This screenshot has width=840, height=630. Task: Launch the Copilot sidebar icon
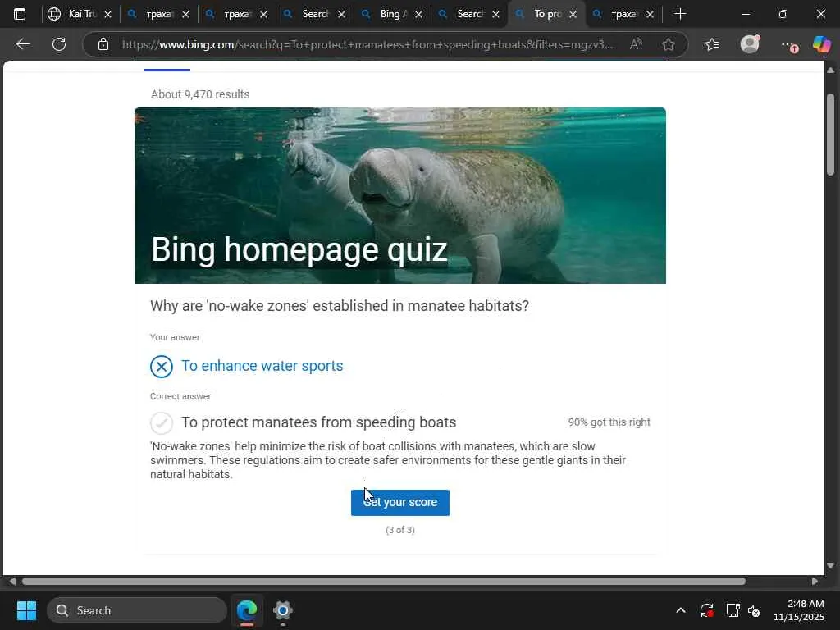tap(822, 44)
